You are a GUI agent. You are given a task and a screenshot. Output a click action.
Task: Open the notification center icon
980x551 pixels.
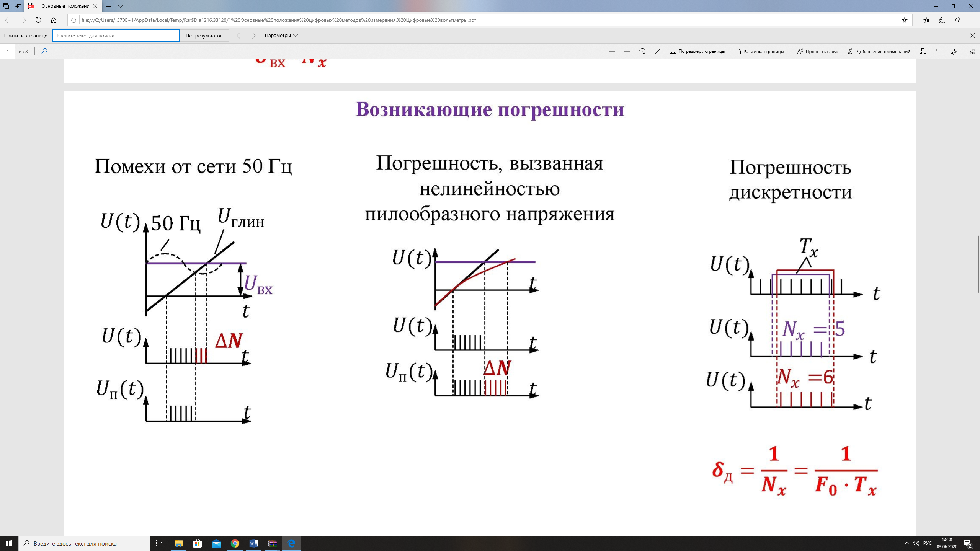coord(968,543)
